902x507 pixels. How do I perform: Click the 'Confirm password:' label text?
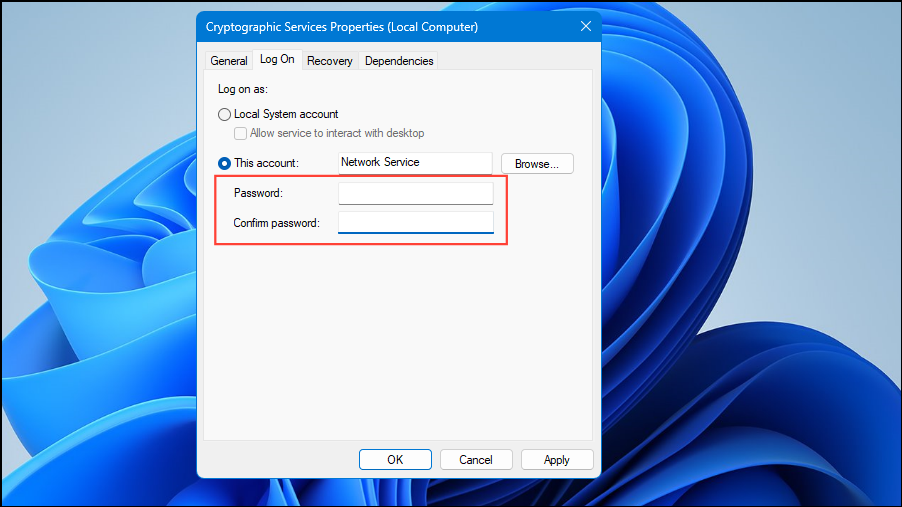pos(276,223)
